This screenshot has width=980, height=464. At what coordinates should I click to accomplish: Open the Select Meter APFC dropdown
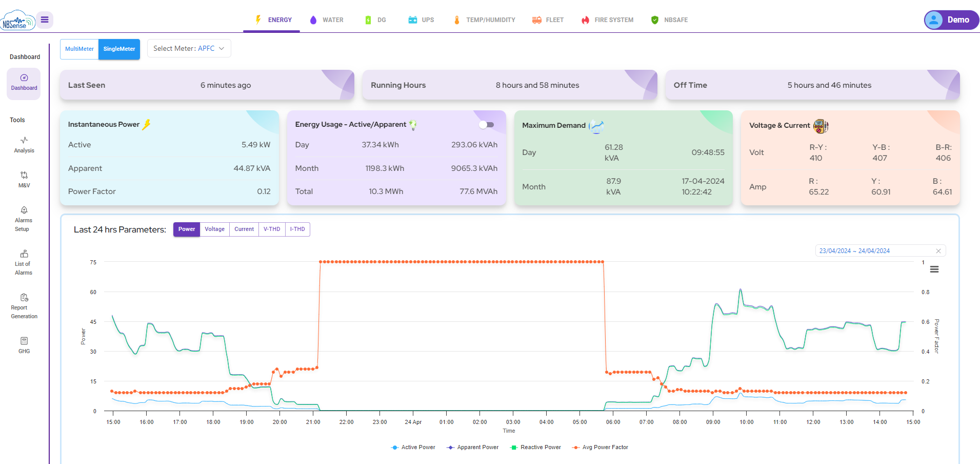pyautogui.click(x=189, y=48)
